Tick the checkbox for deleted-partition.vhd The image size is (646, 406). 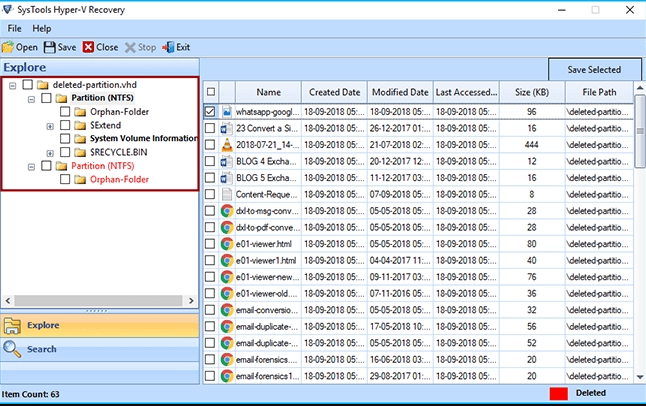click(x=27, y=85)
